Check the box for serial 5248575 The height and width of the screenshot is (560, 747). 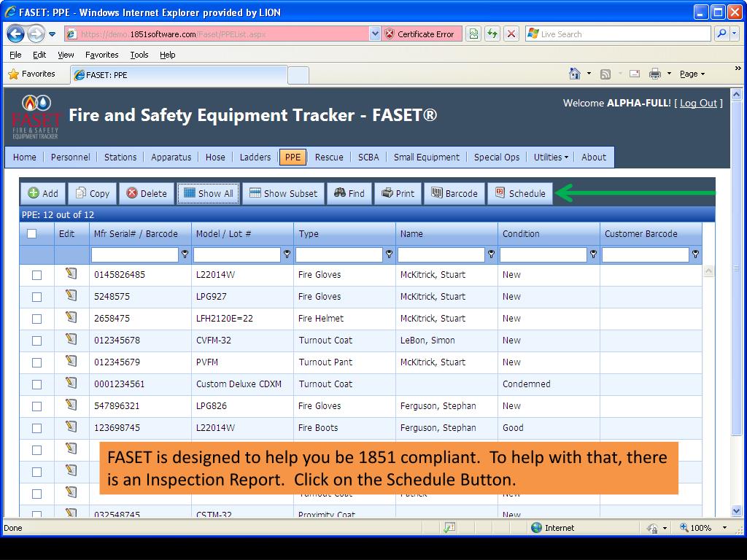36,297
